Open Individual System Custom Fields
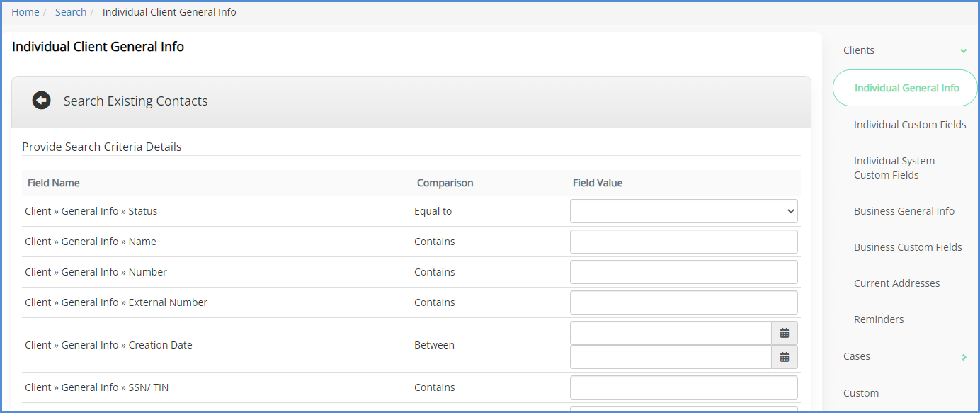Image resolution: width=980 pixels, height=413 pixels. 894,168
